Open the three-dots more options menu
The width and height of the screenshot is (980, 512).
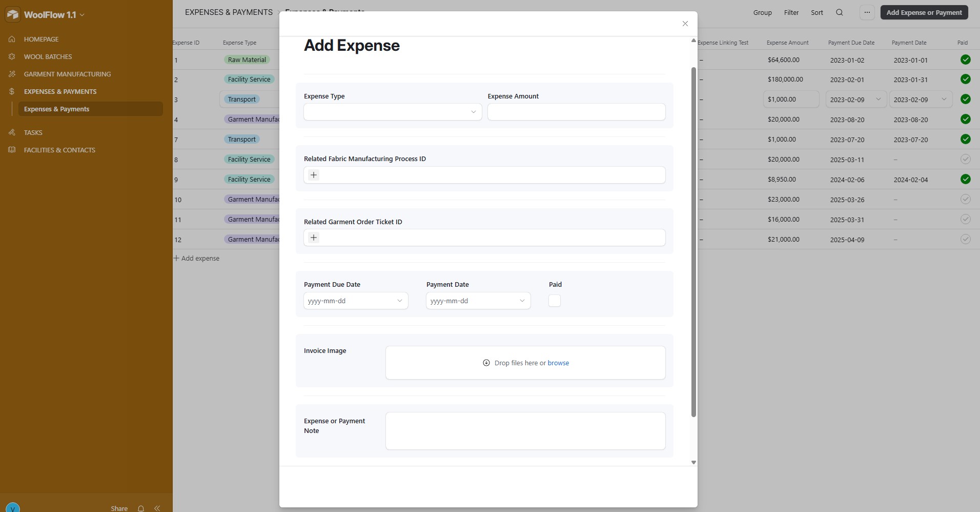(867, 12)
